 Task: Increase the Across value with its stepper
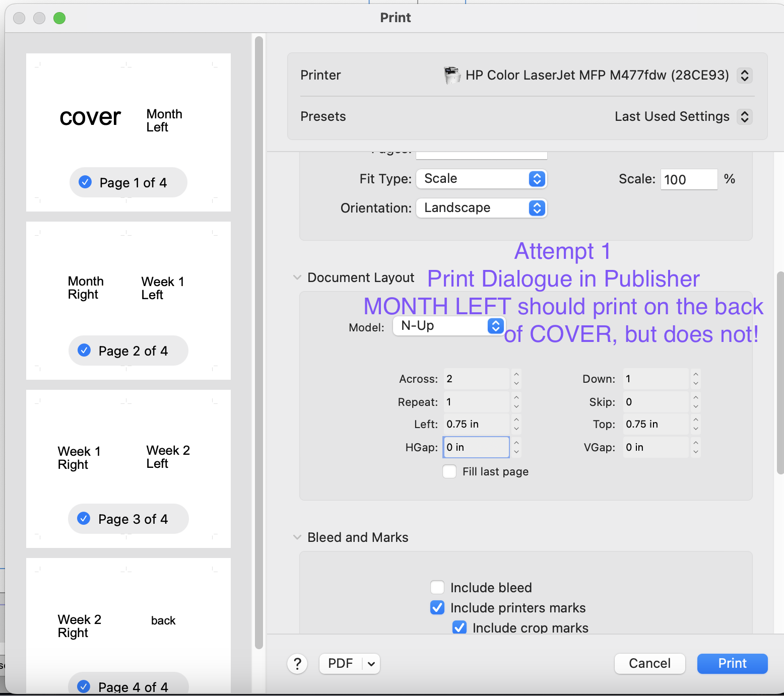[516, 375]
